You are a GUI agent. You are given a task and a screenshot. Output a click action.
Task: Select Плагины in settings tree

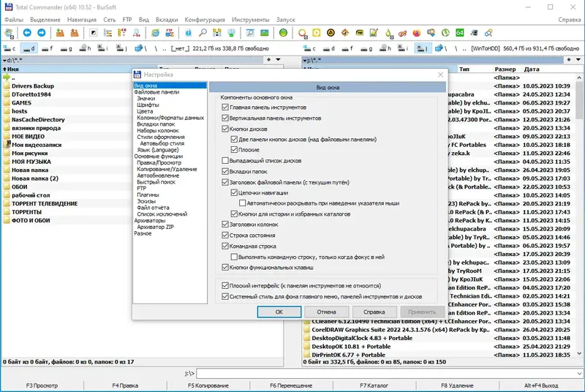tap(148, 195)
